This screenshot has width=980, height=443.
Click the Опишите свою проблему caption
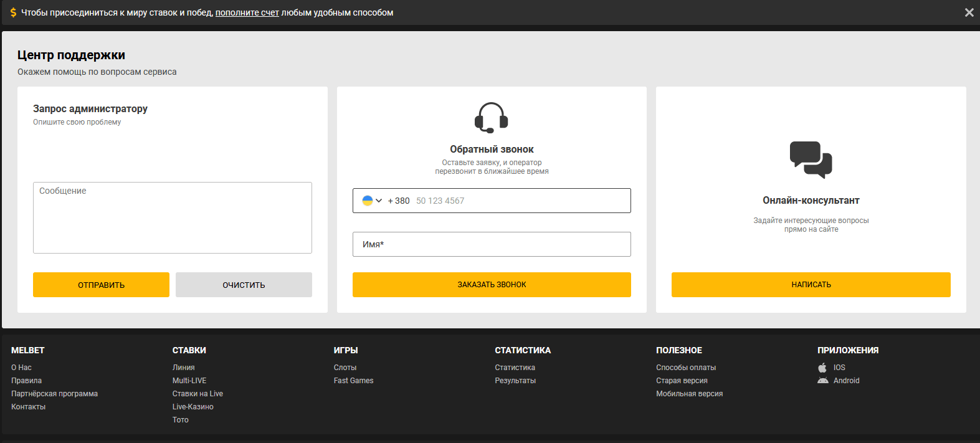point(77,122)
